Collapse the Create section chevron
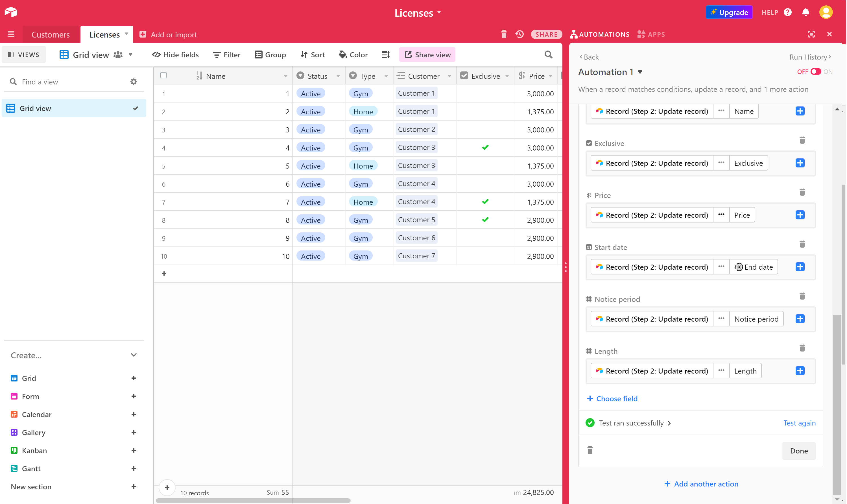This screenshot has width=847, height=504. (134, 355)
